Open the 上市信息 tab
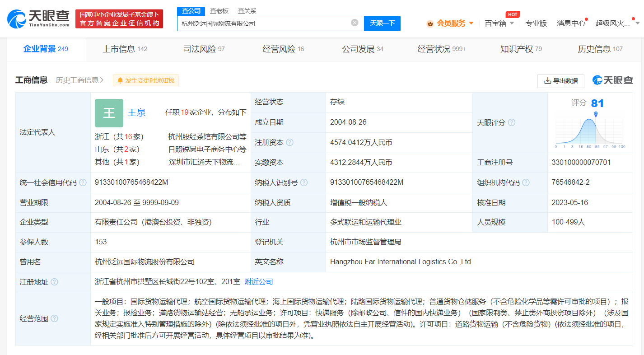Image resolution: width=644 pixels, height=355 pixels. 125,49
